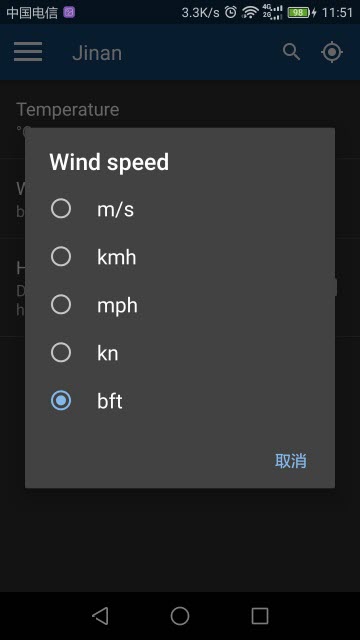The width and height of the screenshot is (360, 640).
Task: Pick the mph text label
Action: coord(117,306)
